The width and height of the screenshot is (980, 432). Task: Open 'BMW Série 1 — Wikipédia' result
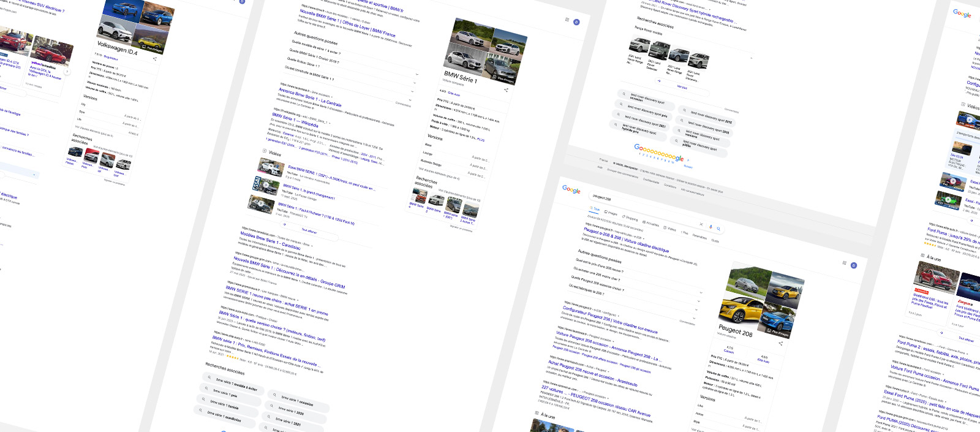295,120
